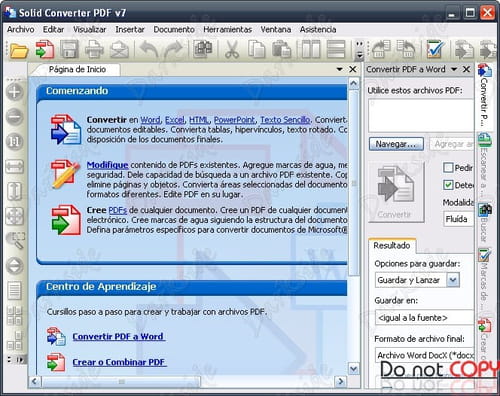Select the Página de Inicio tab
This screenshot has width=500, height=396.
click(77, 69)
